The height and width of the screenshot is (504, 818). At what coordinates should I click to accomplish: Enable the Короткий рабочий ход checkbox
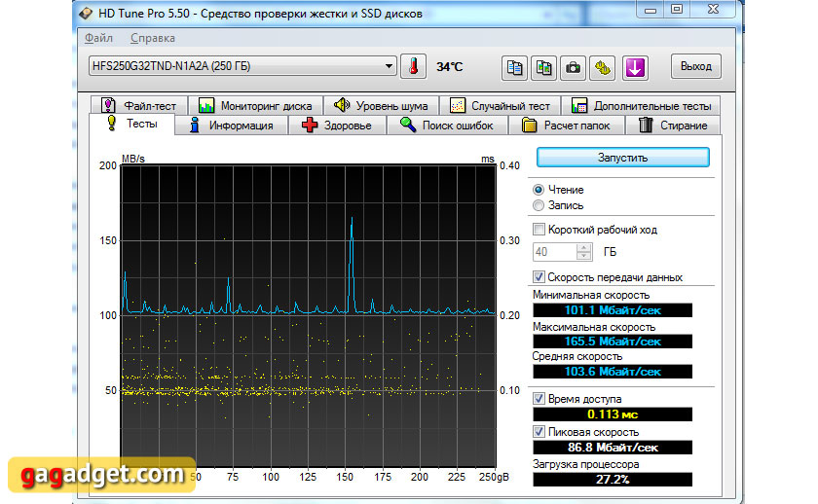[539, 230]
